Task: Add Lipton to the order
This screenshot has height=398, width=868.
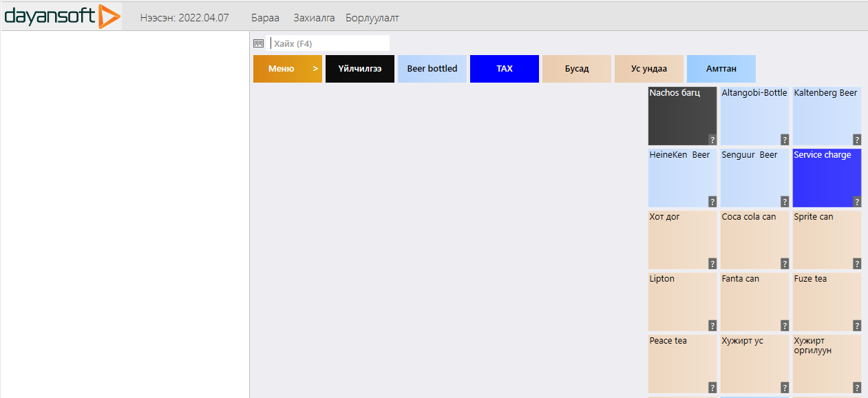Action: [x=683, y=302]
